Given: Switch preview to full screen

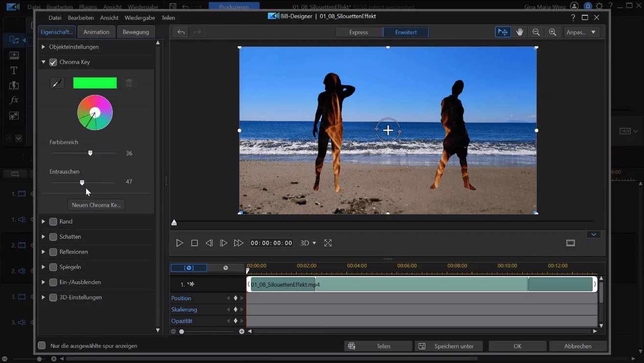Looking at the screenshot, I should pos(328,243).
